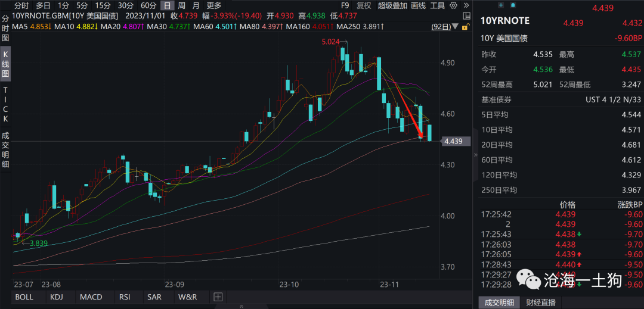This screenshot has width=644, height=309.
Task: Select the 15分 interval
Action: 103,6
